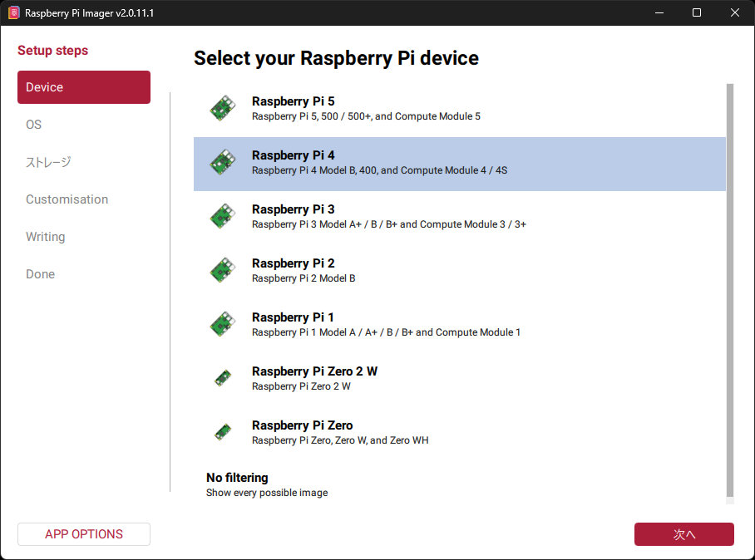The height and width of the screenshot is (560, 755).
Task: Click 'Raspberry Pi Zero, Zero W, and Zero WH'
Action: tap(340, 440)
